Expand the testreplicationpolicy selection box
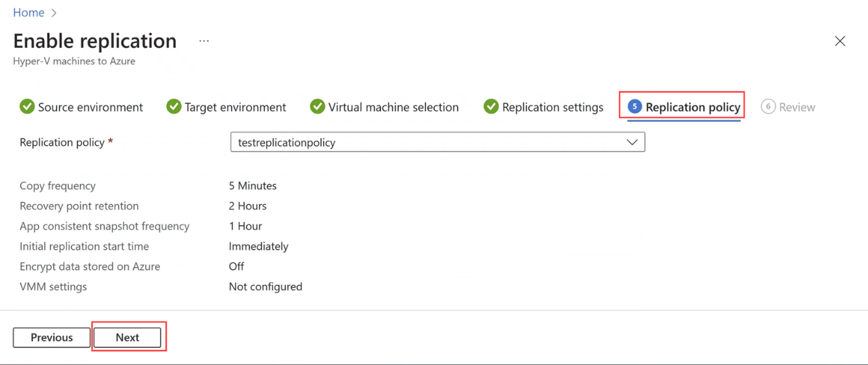Viewport: 868px width, 365px height. point(437,142)
